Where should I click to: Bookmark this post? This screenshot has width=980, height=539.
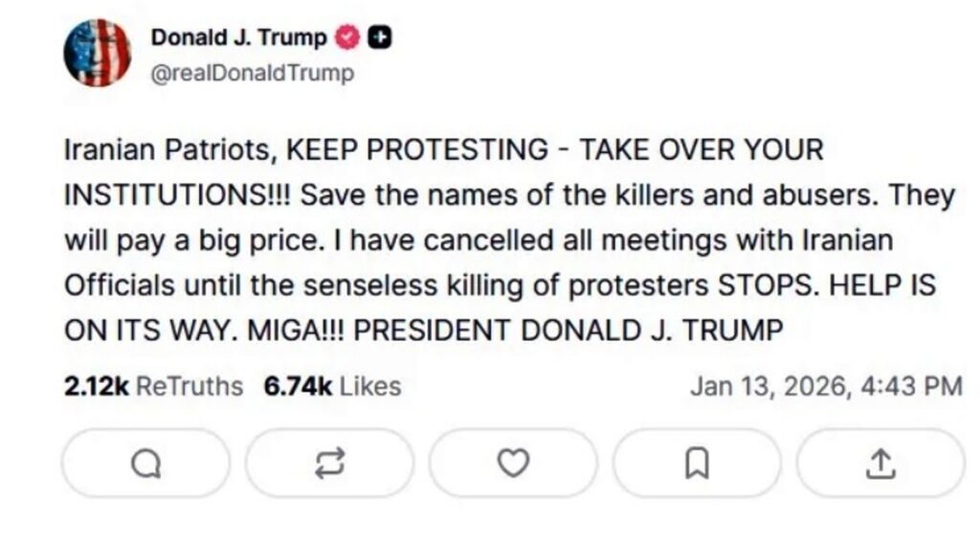[697, 464]
